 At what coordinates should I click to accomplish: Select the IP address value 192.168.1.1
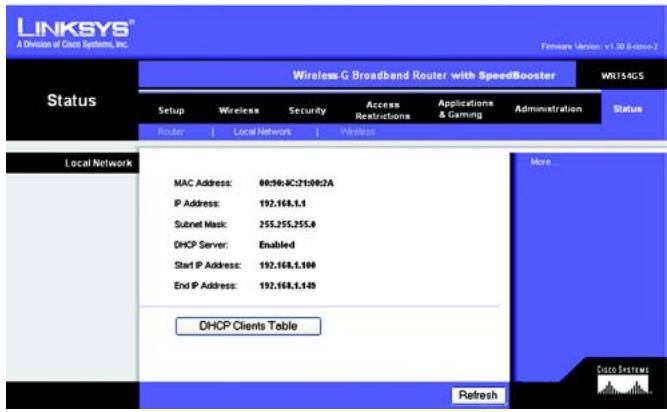tap(282, 204)
